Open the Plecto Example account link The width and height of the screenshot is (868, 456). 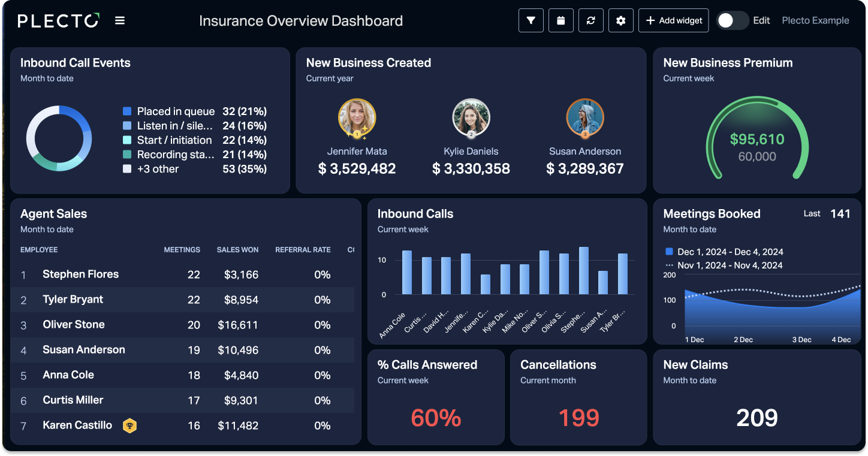click(x=815, y=20)
